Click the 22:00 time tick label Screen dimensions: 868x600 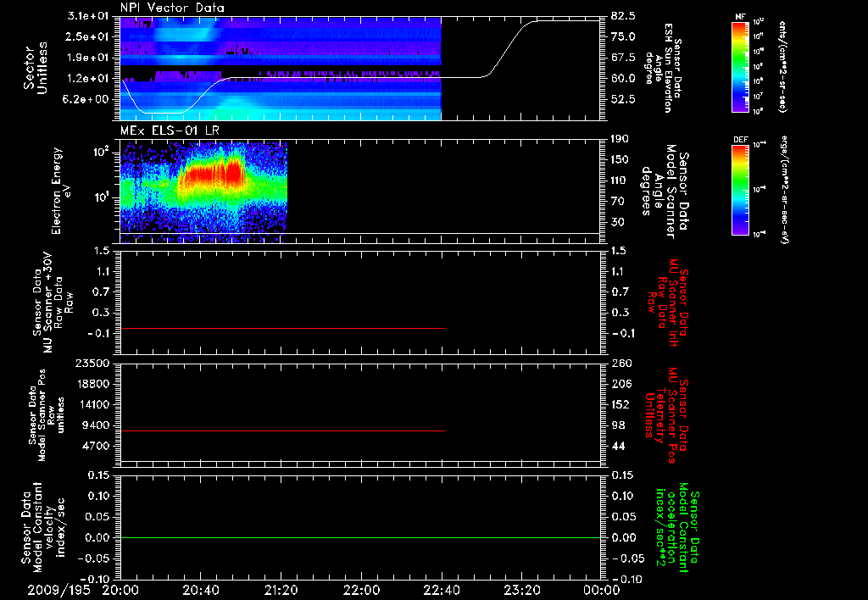coord(361,590)
